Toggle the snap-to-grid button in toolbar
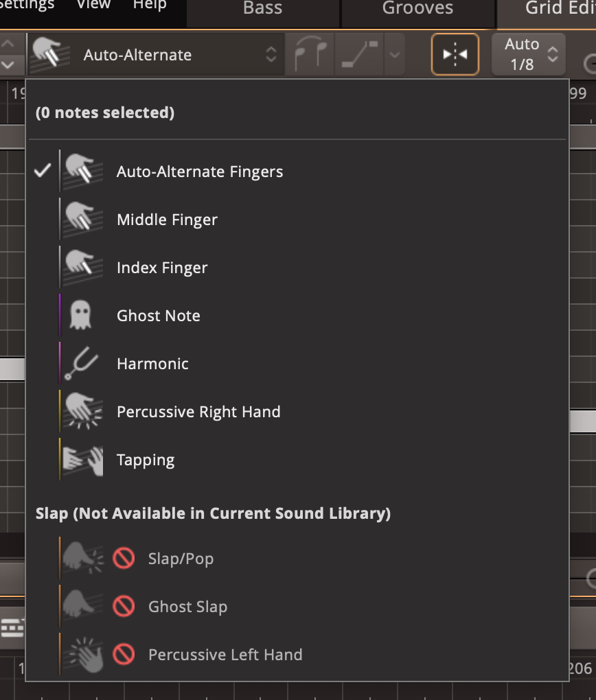 [x=455, y=54]
